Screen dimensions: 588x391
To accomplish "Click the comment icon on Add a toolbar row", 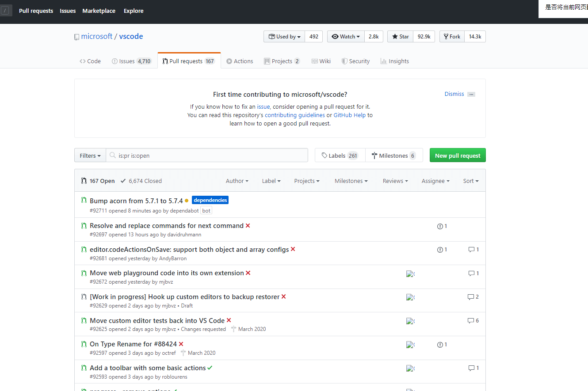I will [x=471, y=368].
